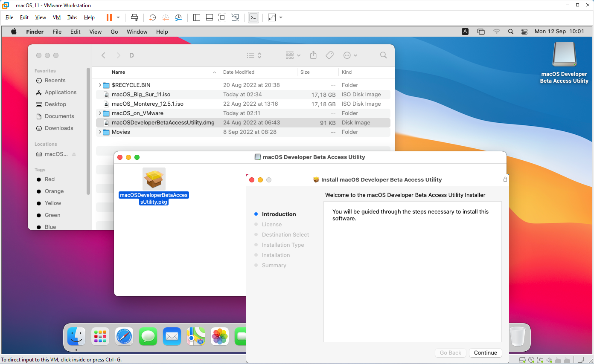Revert virtual machine to the previous snapshot
Screen dimensions: 594x364
pyautogui.click(x=166, y=17)
